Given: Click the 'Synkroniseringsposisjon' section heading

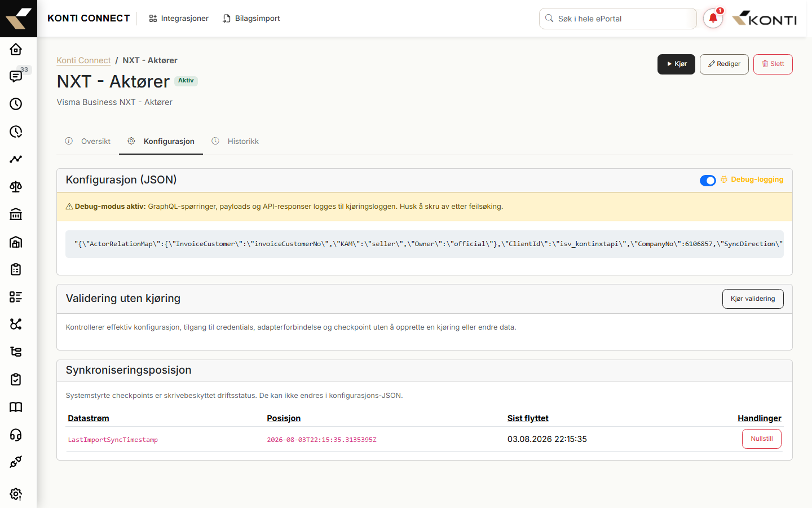Looking at the screenshot, I should click(x=129, y=370).
